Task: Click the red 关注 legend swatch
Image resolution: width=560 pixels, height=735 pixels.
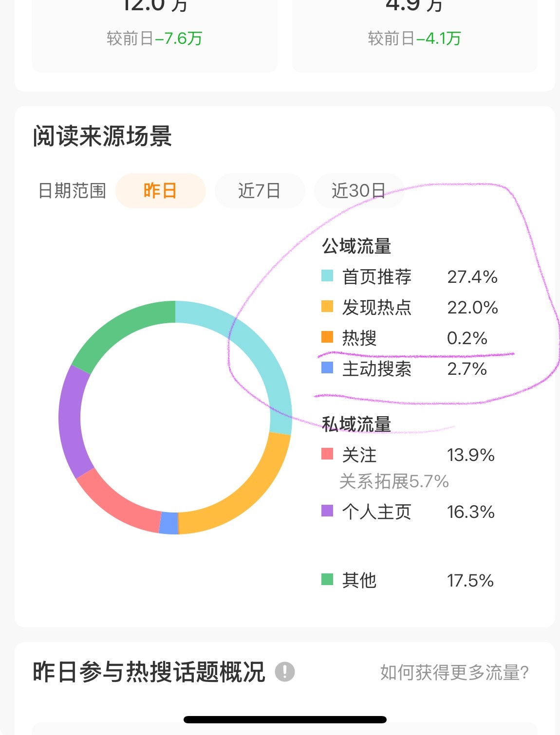Action: [x=327, y=454]
